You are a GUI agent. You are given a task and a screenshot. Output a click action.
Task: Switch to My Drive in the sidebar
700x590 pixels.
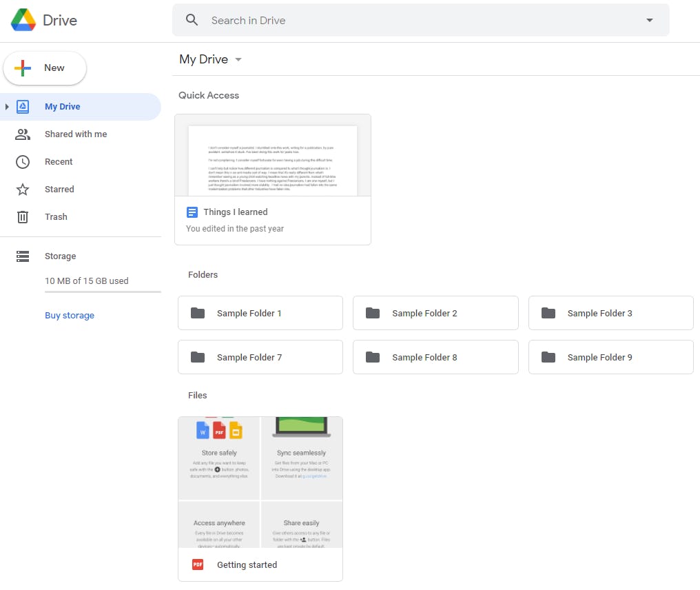[63, 106]
